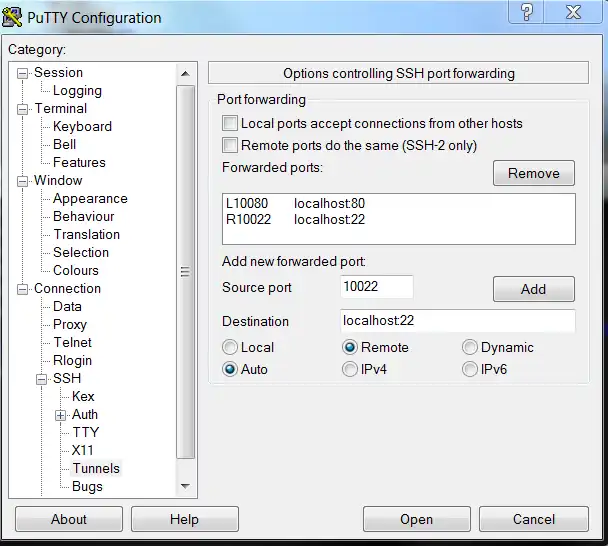
Task: Select the R10022 localhost:22 forwarded port entry
Action: (399, 219)
